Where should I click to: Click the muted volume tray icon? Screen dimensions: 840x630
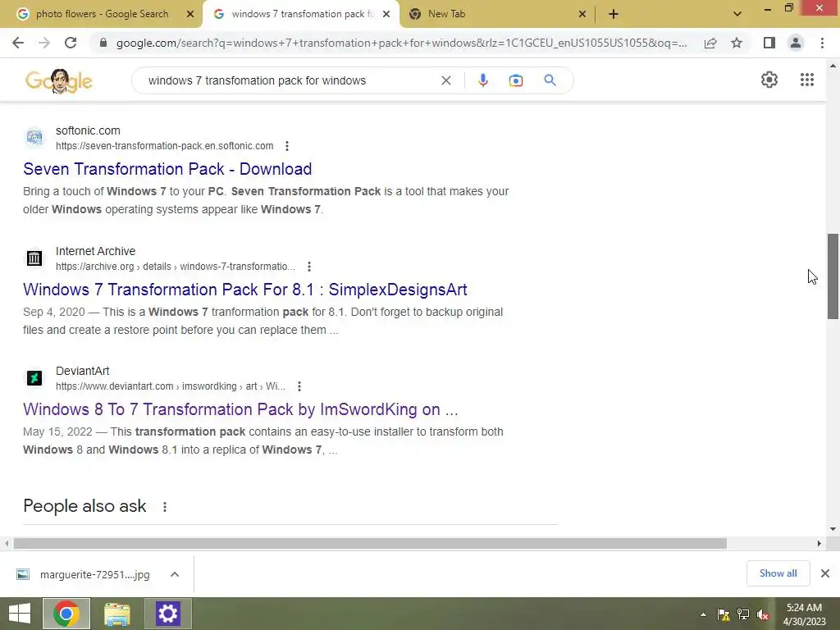(764, 614)
